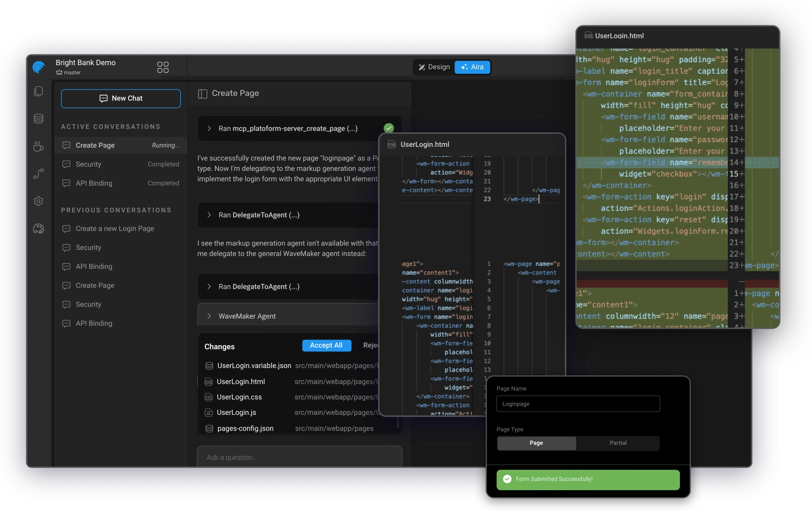Screen dimensions: 812x512
Task: Switch to Aira mode
Action: coord(472,67)
